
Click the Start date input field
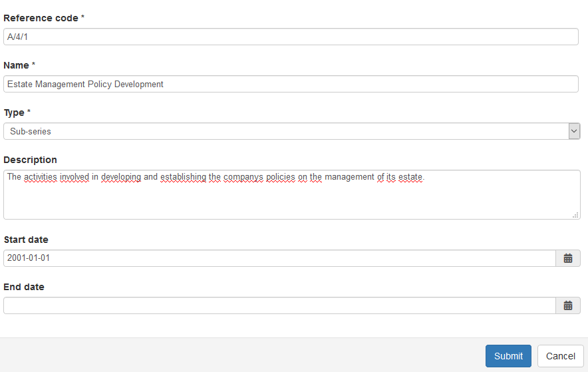pos(280,258)
